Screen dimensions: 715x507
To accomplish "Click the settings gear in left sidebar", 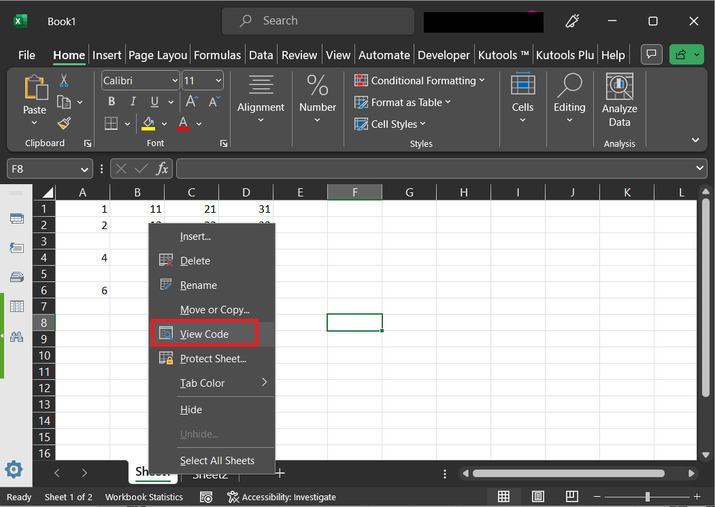I will (x=14, y=469).
